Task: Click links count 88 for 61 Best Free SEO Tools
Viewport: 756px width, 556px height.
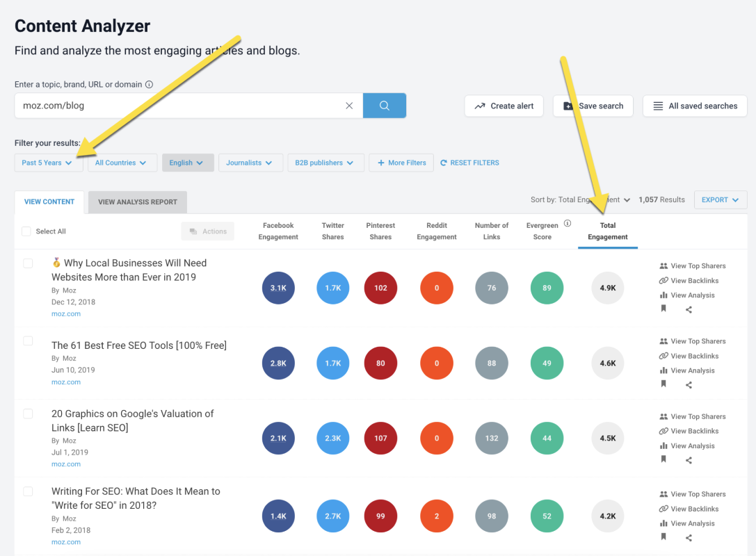Action: (x=491, y=363)
